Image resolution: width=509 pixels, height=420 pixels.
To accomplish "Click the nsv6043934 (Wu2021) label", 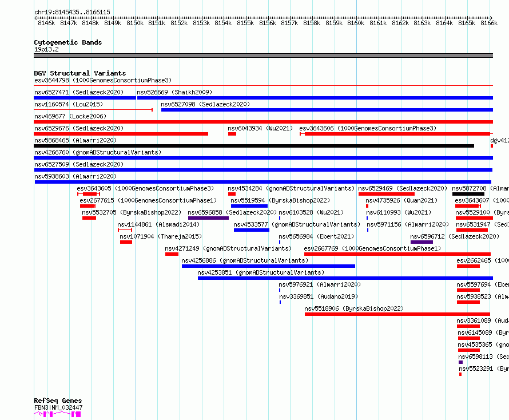I will pos(260,128).
